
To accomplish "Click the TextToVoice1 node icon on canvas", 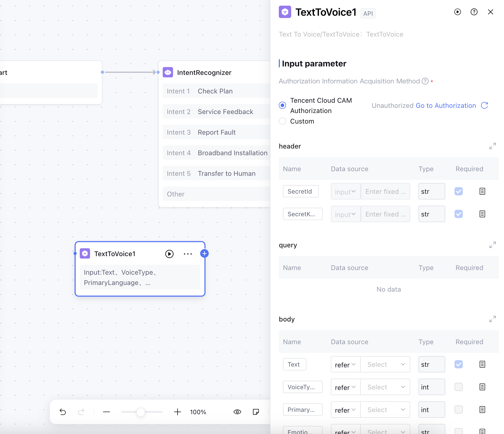I will point(85,254).
